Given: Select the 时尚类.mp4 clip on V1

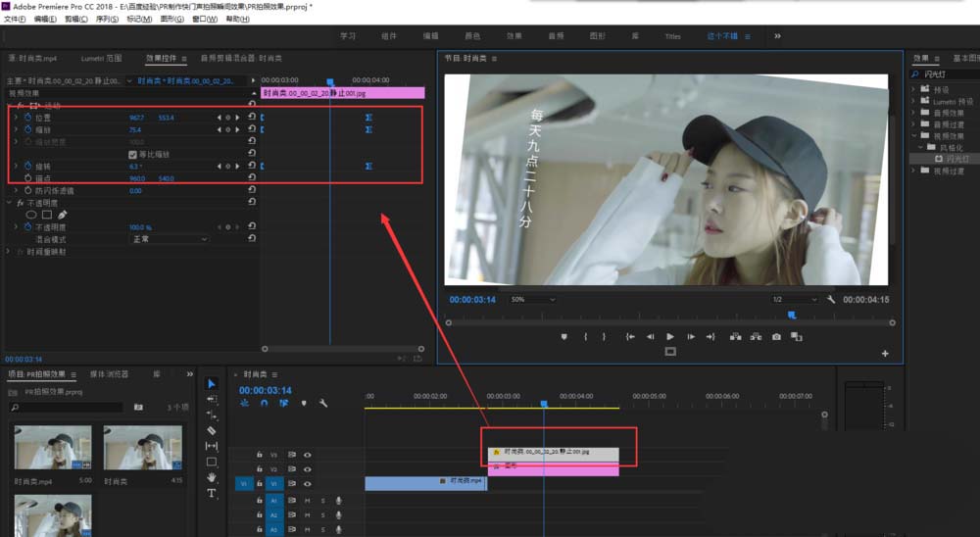Looking at the screenshot, I should 425,483.
